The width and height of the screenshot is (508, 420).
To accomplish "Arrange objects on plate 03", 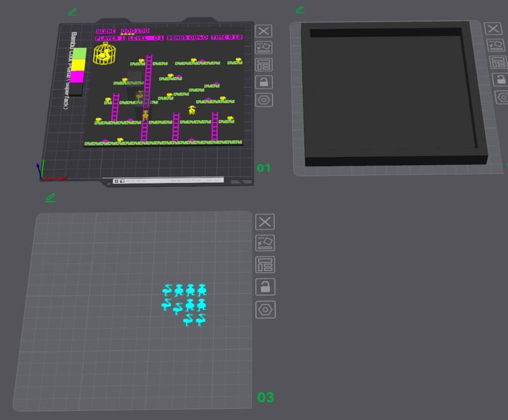I will tap(265, 265).
